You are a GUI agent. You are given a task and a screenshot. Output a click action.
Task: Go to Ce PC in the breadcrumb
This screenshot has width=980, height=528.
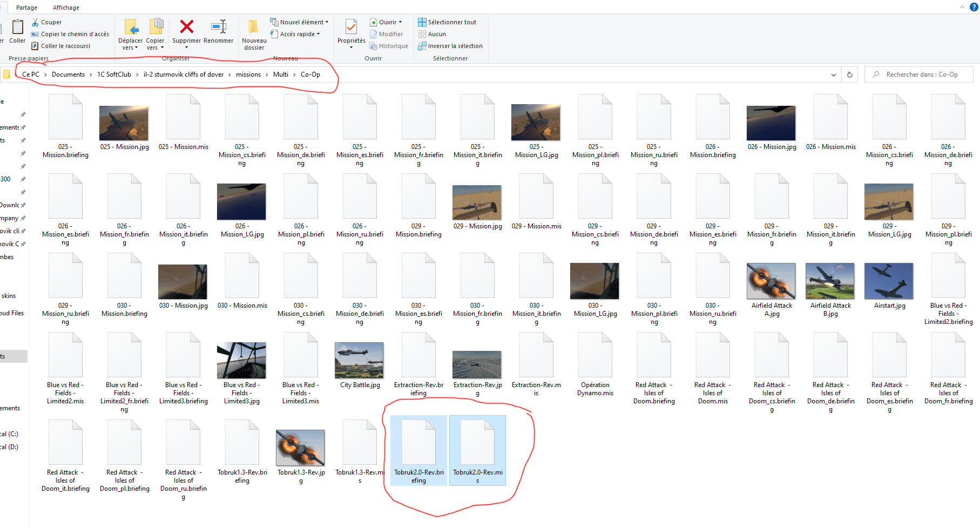click(31, 75)
